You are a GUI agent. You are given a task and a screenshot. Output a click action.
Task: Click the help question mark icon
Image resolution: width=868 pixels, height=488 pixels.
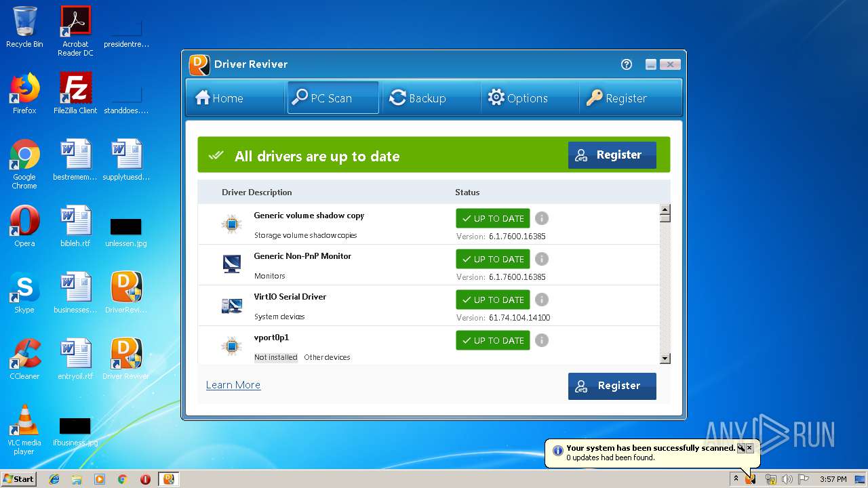(x=627, y=64)
